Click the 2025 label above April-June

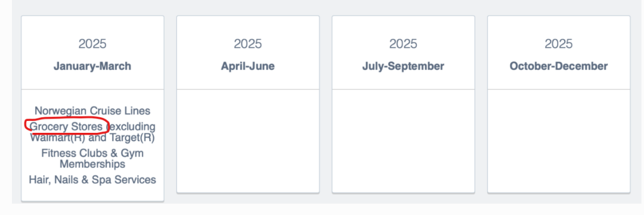pyautogui.click(x=247, y=43)
